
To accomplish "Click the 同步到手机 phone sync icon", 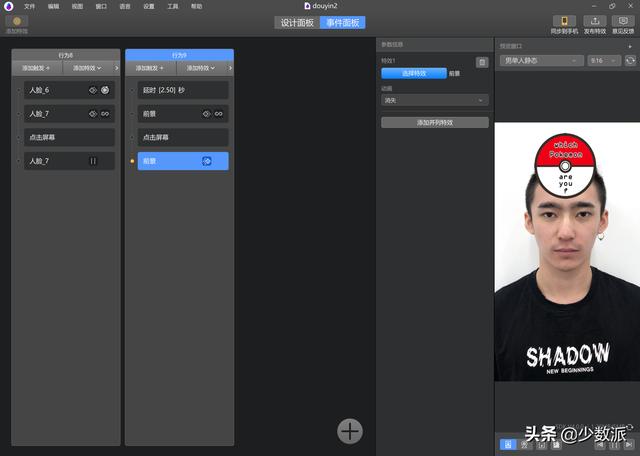I will click(x=563, y=21).
